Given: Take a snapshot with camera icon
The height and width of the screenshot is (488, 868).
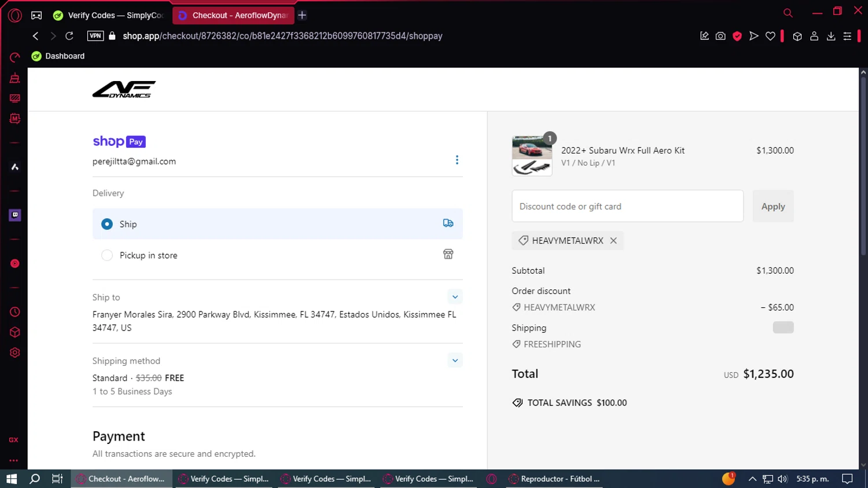Looking at the screenshot, I should (720, 36).
